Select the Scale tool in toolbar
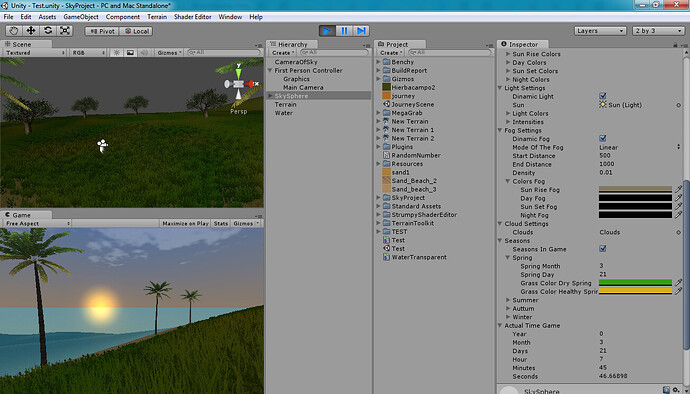The width and height of the screenshot is (690, 394). pyautogui.click(x=65, y=31)
